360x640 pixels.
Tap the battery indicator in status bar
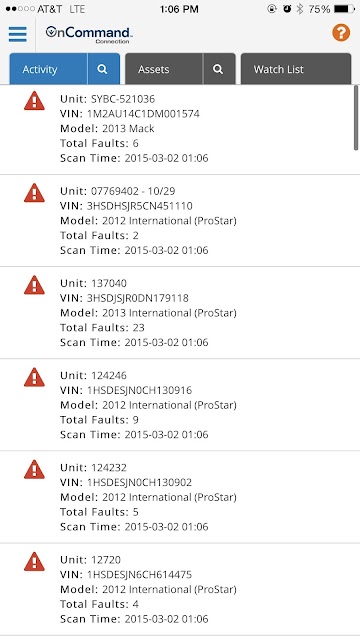(344, 9)
